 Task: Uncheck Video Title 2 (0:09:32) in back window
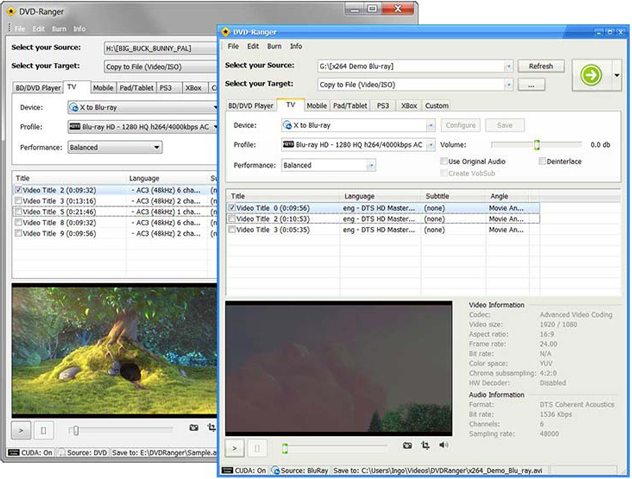(18, 190)
